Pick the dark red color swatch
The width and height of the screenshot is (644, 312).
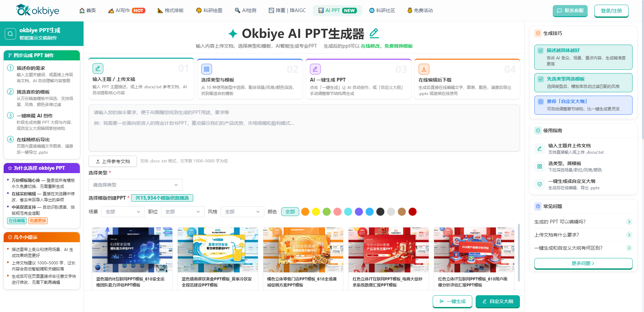tap(413, 212)
